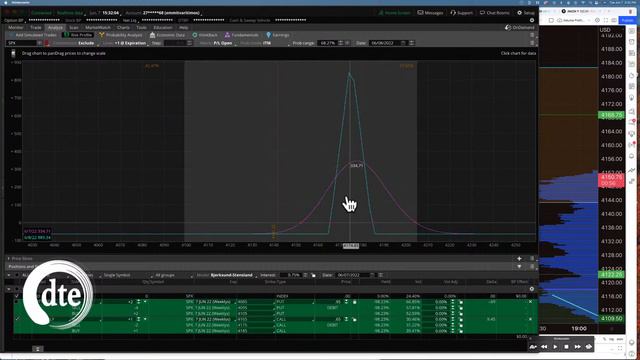Switch to the Charts tab
Image resolution: width=640 pixels, height=360 pixels.
pyautogui.click(x=123, y=27)
